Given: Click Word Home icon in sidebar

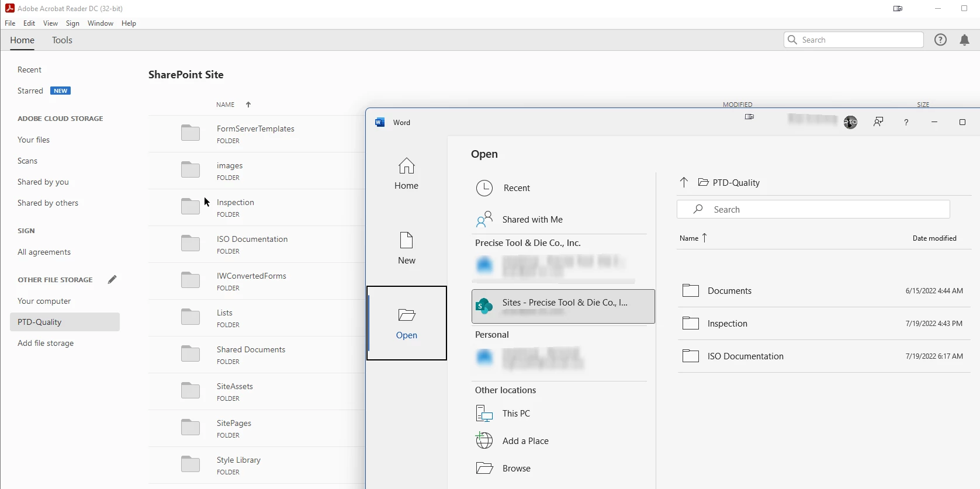Looking at the screenshot, I should pos(407,166).
